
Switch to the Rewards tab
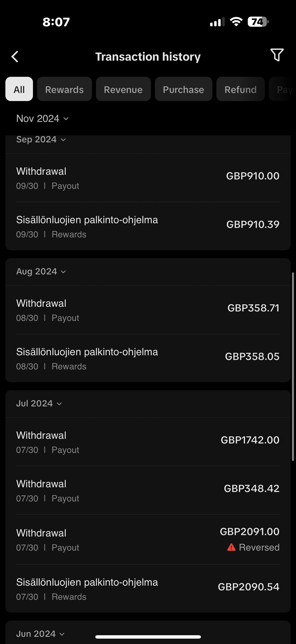point(64,89)
